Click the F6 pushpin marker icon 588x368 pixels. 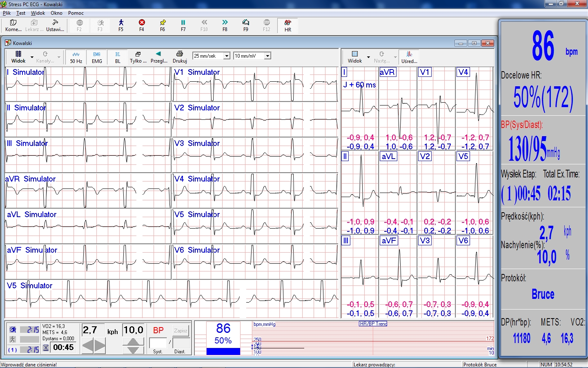(x=163, y=25)
